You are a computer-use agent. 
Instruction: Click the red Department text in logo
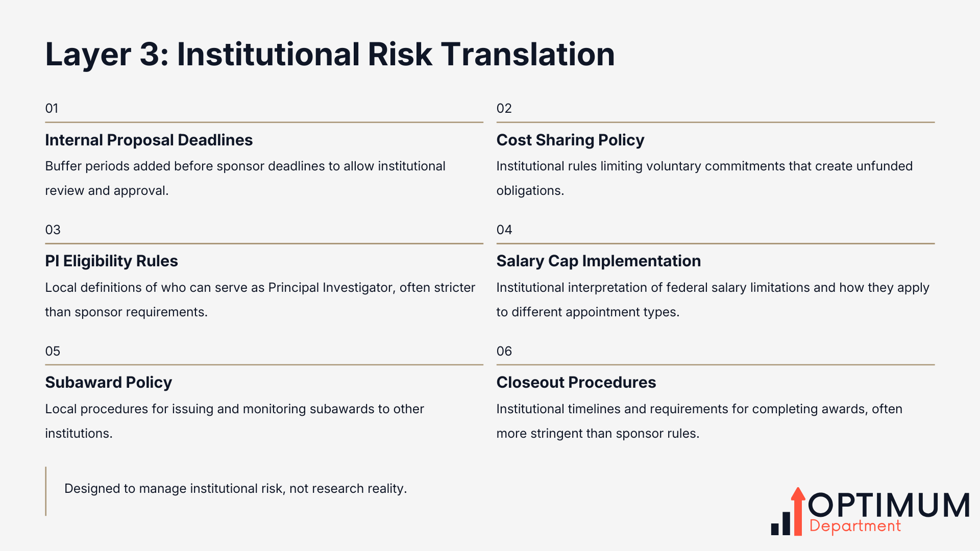point(855,526)
